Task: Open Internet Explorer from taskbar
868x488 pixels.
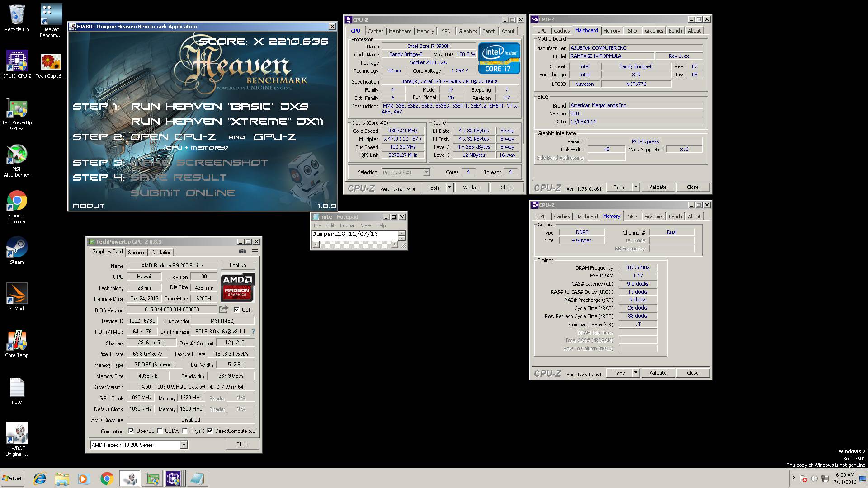Action: [40, 479]
